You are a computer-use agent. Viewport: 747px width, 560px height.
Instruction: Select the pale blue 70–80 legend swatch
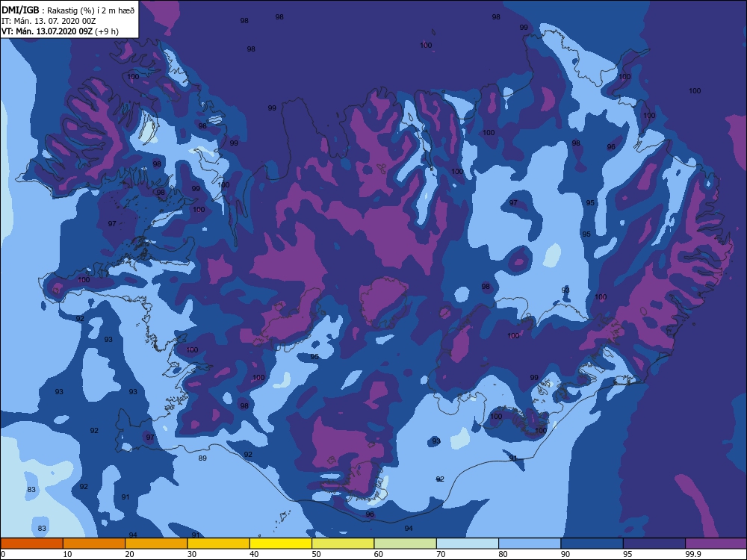tap(468, 544)
